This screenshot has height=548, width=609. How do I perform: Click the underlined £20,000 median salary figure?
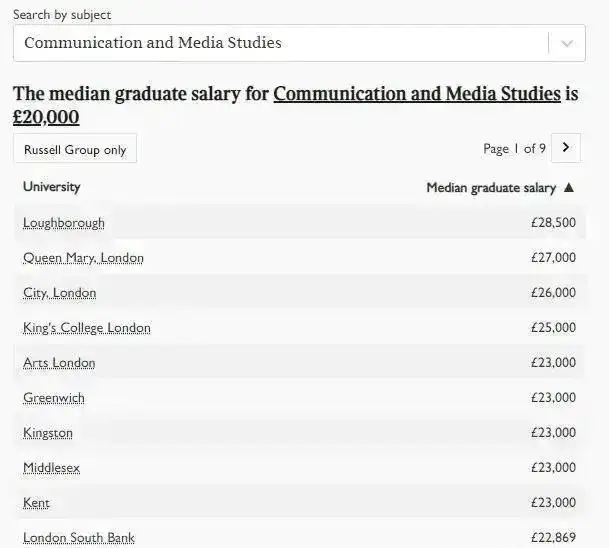(x=46, y=117)
